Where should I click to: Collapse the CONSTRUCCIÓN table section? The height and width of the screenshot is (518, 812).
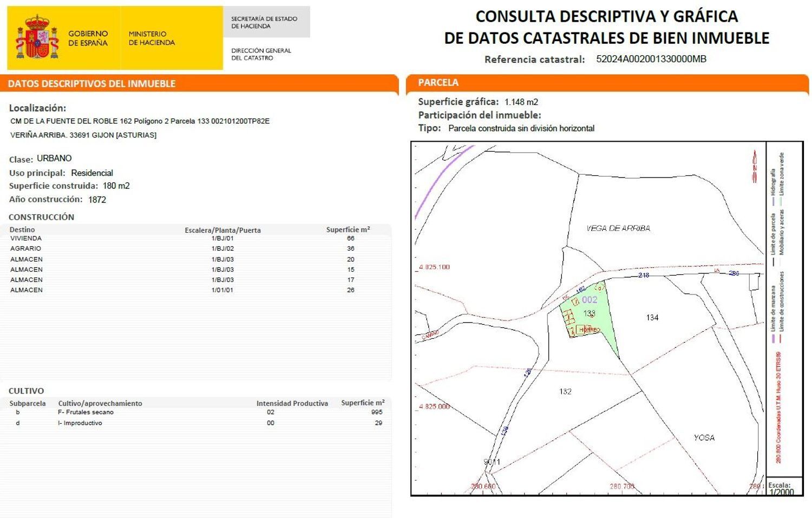click(x=42, y=217)
